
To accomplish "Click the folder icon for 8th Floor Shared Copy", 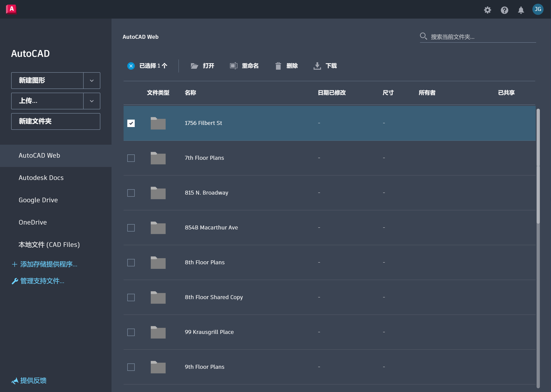I will (158, 297).
